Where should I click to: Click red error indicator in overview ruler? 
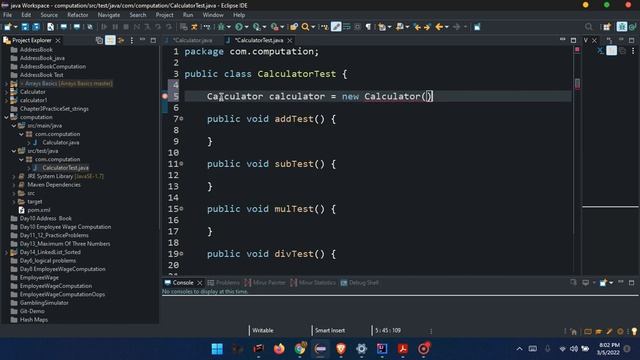click(x=577, y=49)
